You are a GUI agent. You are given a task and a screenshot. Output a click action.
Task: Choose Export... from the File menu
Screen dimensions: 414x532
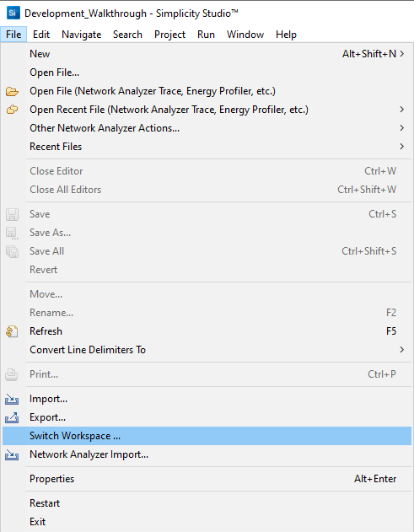click(x=207, y=417)
